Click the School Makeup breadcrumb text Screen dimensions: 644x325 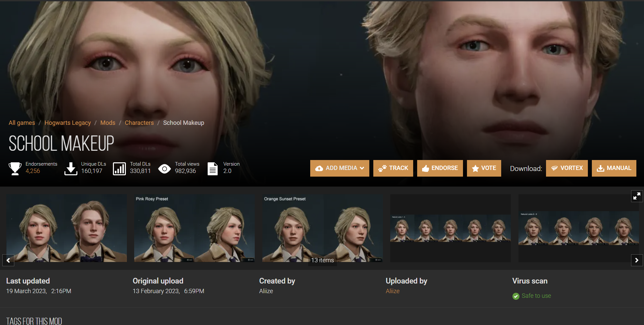pos(184,123)
